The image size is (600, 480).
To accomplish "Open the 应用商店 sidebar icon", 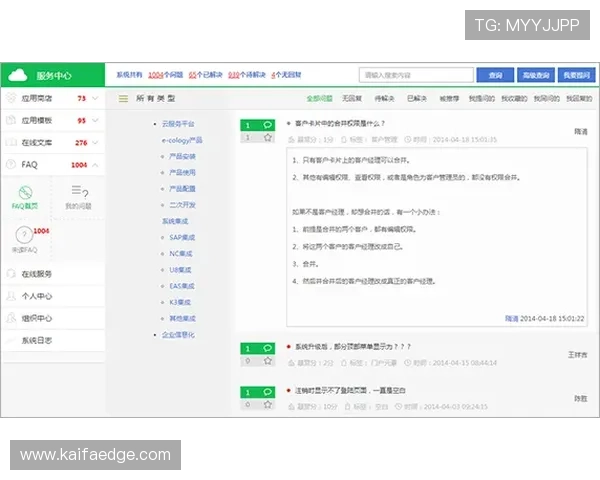I will pos(11,98).
